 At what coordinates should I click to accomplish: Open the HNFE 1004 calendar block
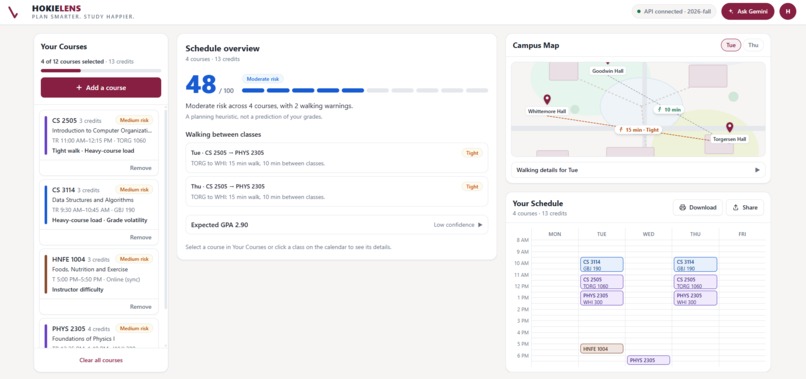pos(601,349)
